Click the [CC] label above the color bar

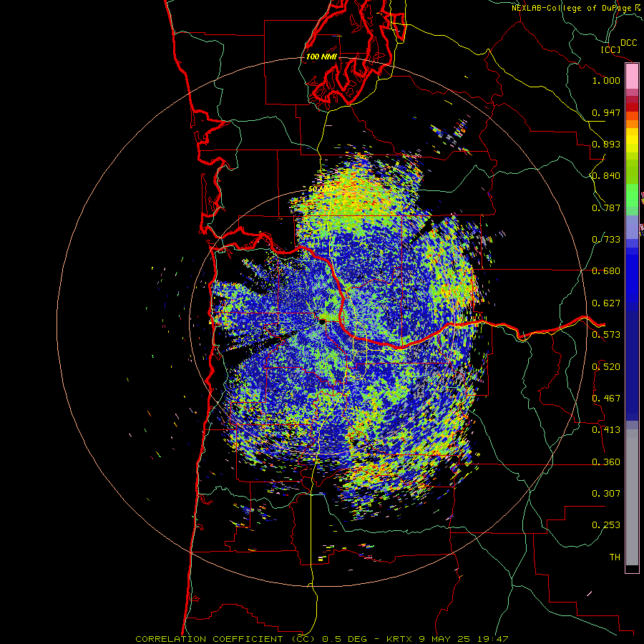610,49
